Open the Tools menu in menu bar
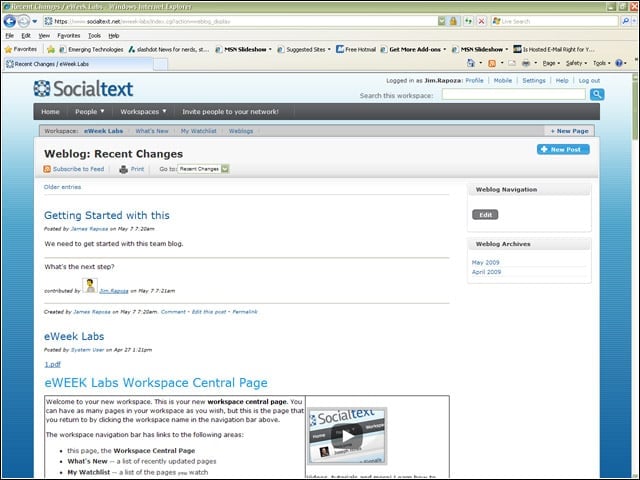Image resolution: width=640 pixels, height=480 pixels. (x=94, y=36)
